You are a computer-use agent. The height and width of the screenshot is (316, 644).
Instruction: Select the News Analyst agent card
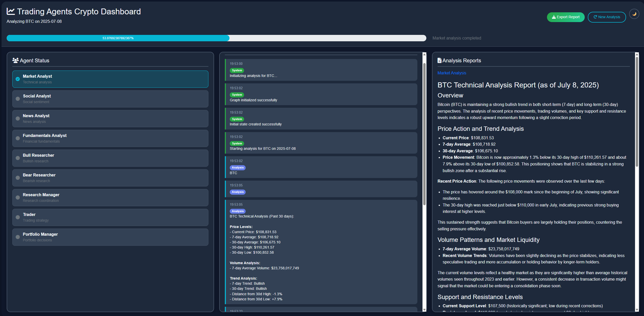tap(110, 118)
